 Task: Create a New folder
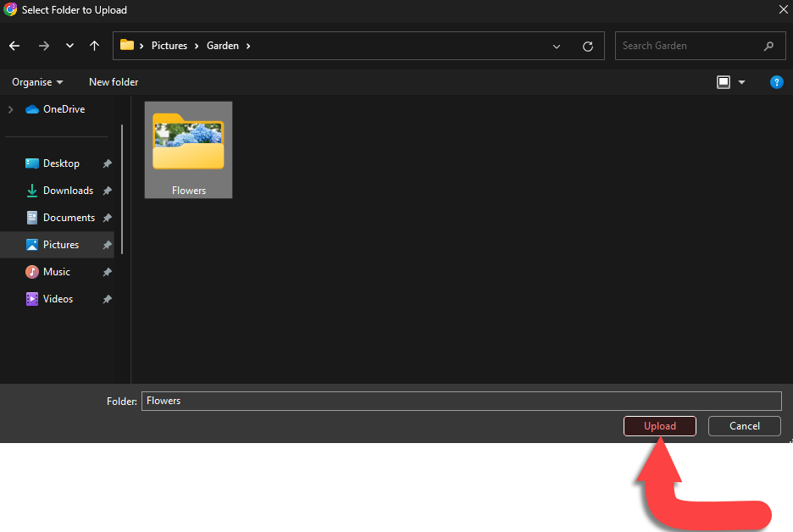tap(114, 82)
